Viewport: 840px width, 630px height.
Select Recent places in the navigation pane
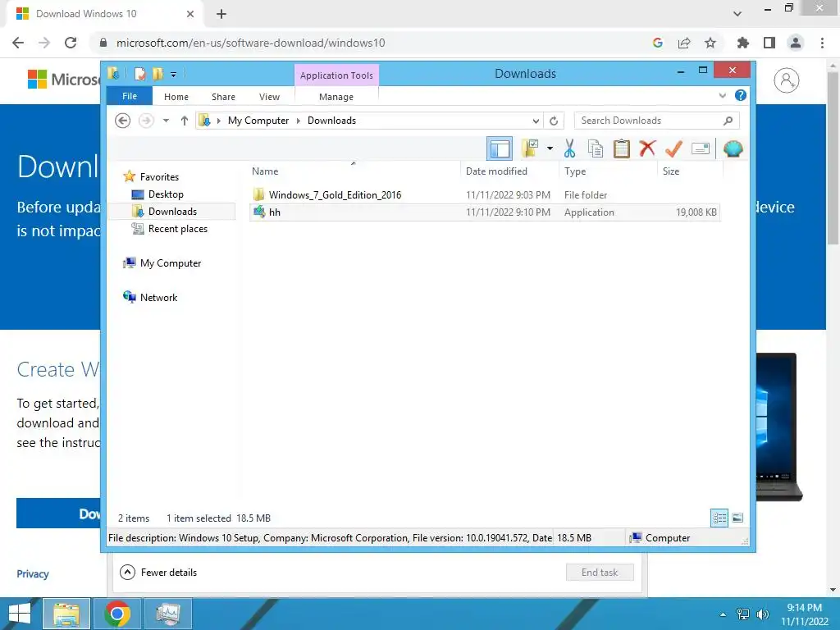pyautogui.click(x=177, y=229)
